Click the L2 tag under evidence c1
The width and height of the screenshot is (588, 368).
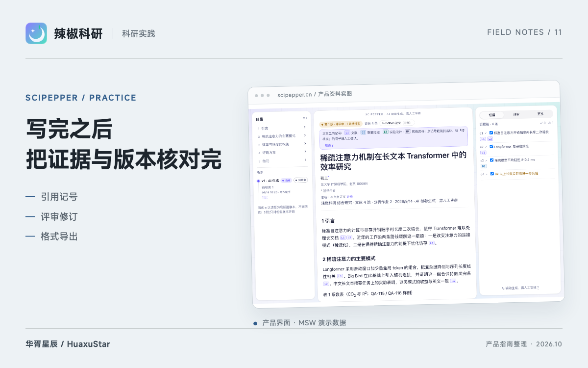pos(490,139)
